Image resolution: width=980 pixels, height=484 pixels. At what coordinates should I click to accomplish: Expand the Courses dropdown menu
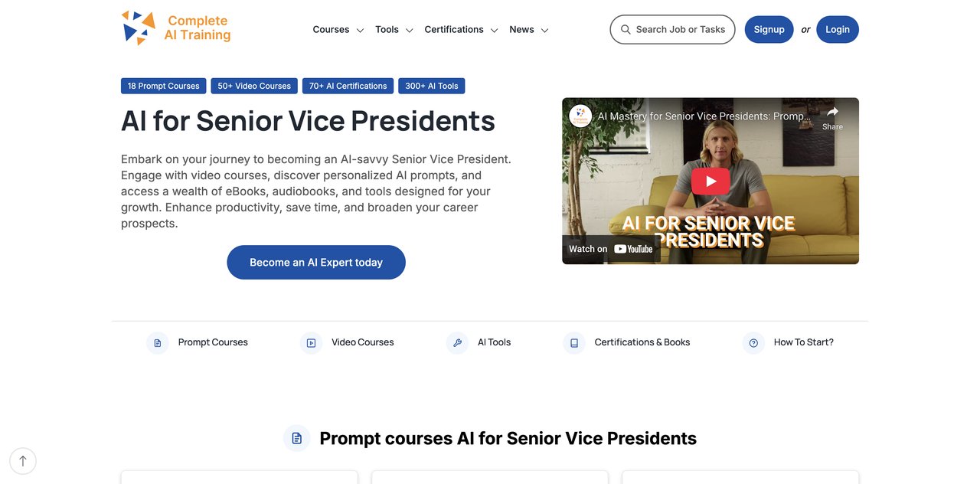(x=338, y=30)
